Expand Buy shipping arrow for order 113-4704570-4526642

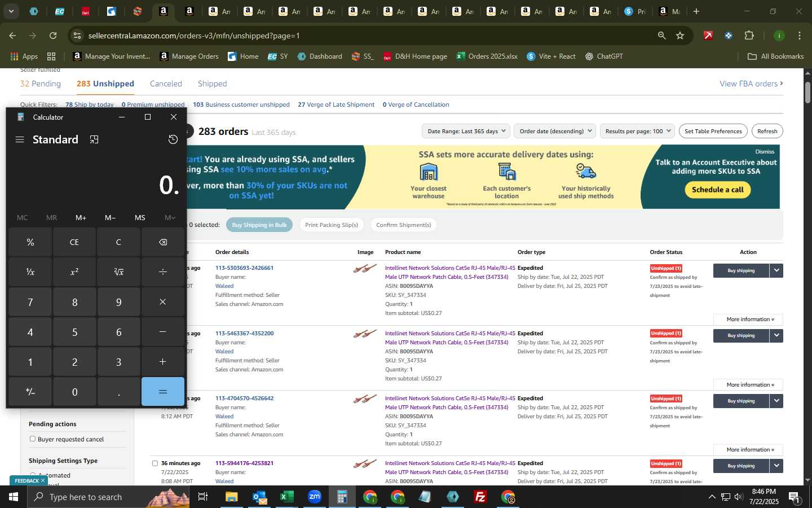point(776,401)
